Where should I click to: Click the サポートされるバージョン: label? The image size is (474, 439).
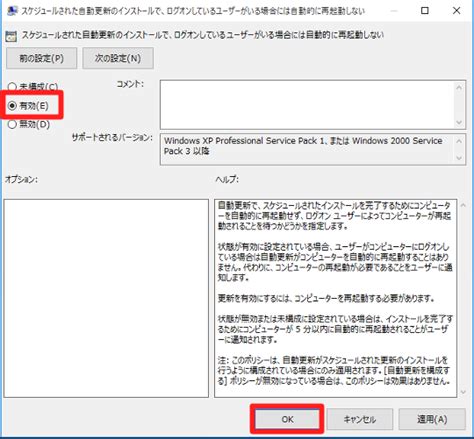point(112,137)
